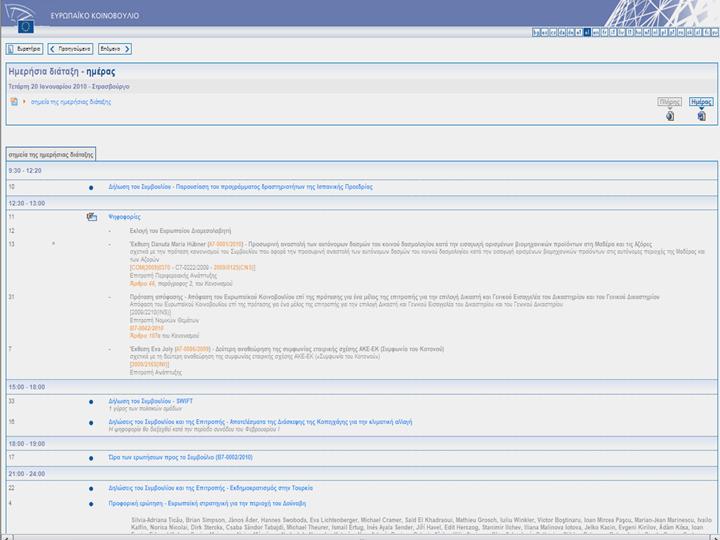
Task: Open the document icon under Πλήρης
Action: pos(670,116)
